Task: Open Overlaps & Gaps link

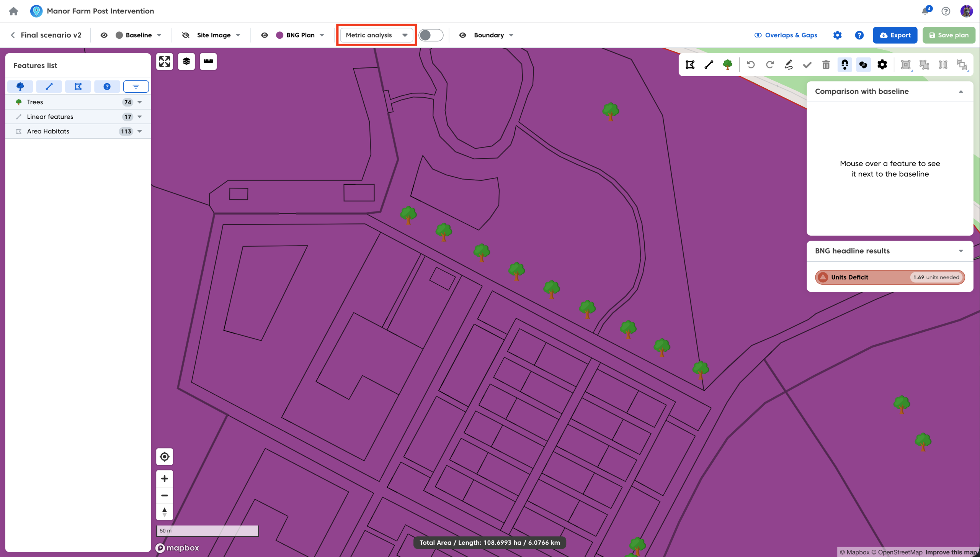Action: click(x=786, y=35)
